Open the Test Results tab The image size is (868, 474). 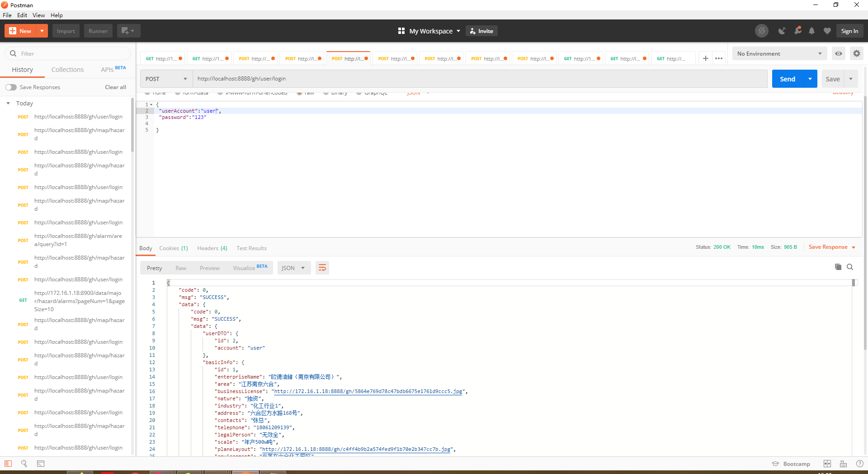[251, 248]
